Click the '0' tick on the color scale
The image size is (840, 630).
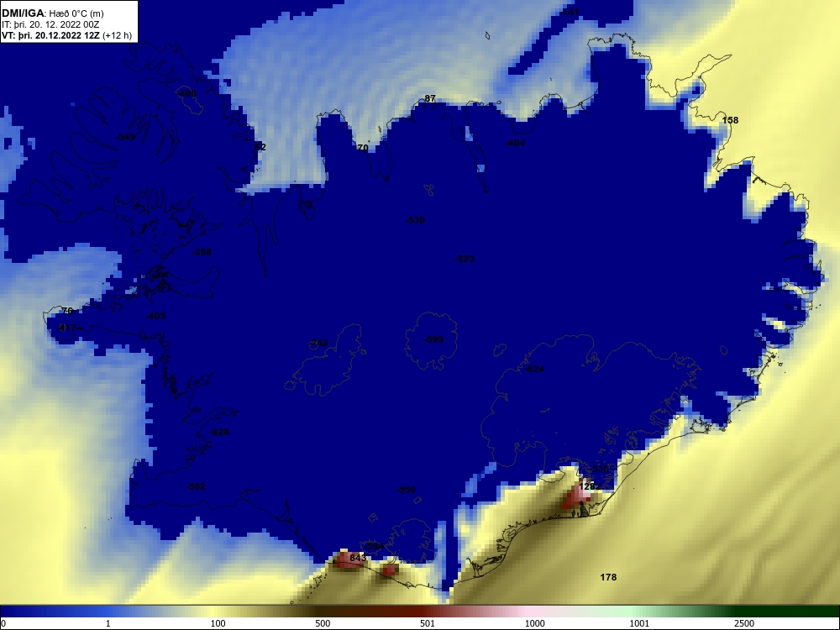pos(3,623)
